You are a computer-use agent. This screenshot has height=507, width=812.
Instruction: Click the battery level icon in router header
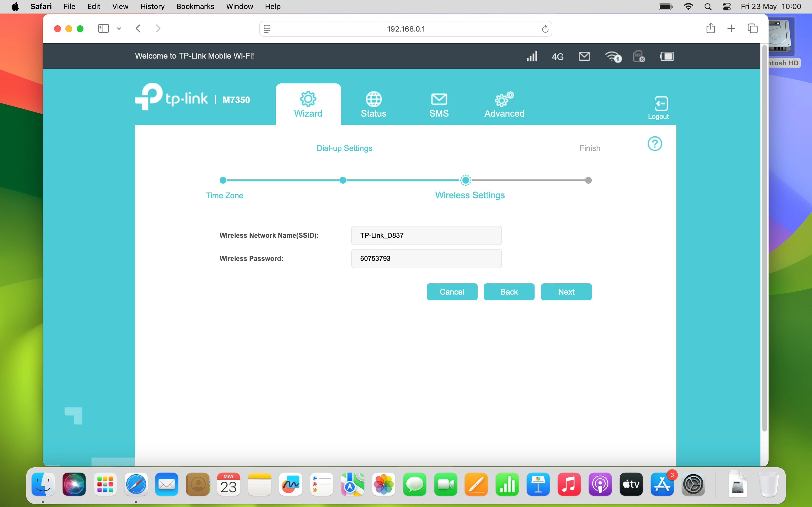tap(667, 56)
